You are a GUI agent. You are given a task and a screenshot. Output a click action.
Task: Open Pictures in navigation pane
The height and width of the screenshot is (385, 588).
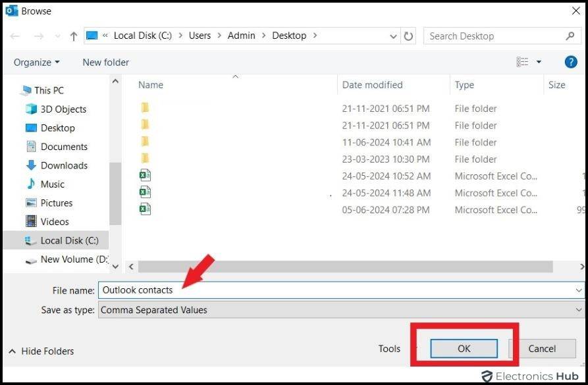[x=56, y=203]
